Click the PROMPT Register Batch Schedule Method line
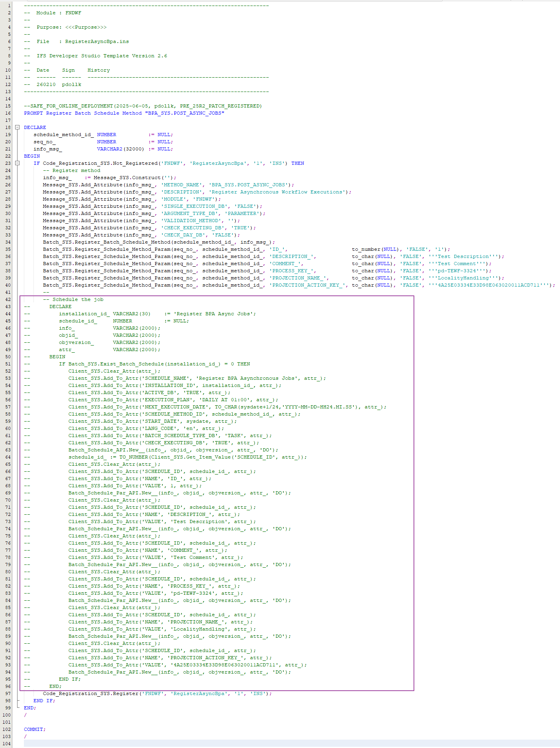Screen dimensions: 560x748 [124, 113]
